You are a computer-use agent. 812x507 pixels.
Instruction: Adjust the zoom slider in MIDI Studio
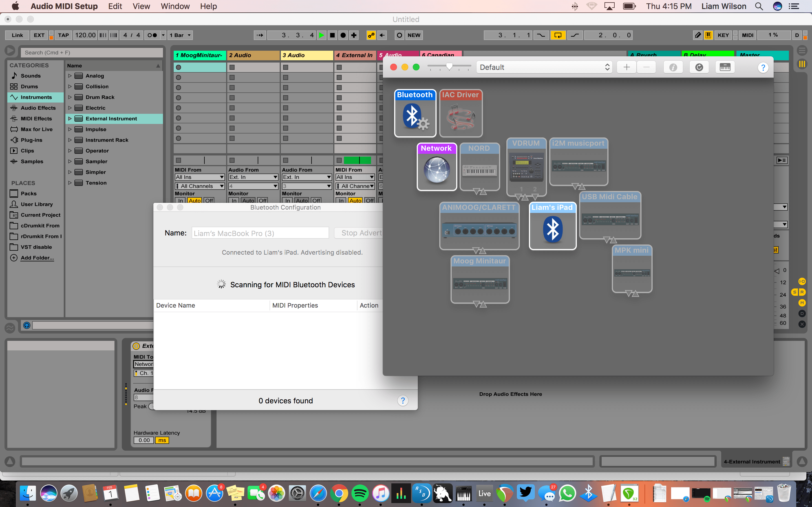(x=450, y=66)
